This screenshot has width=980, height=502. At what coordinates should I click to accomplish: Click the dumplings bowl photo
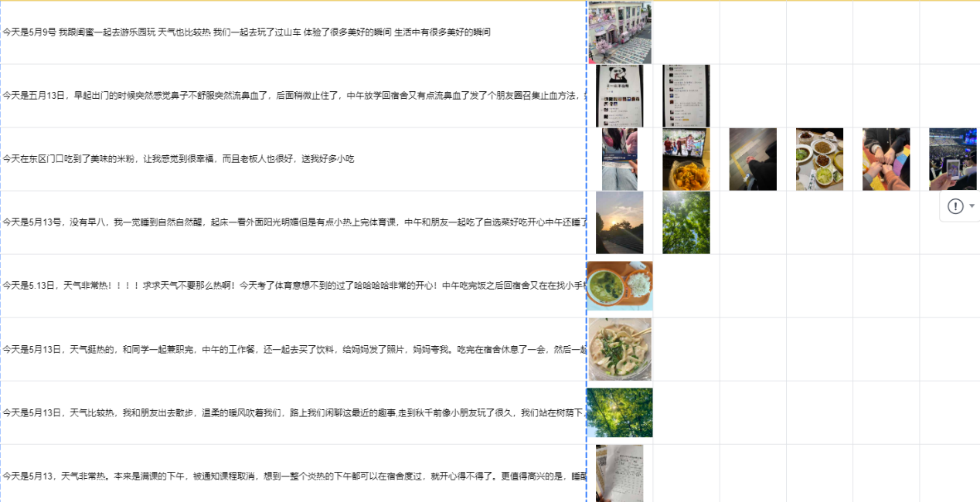(619, 349)
